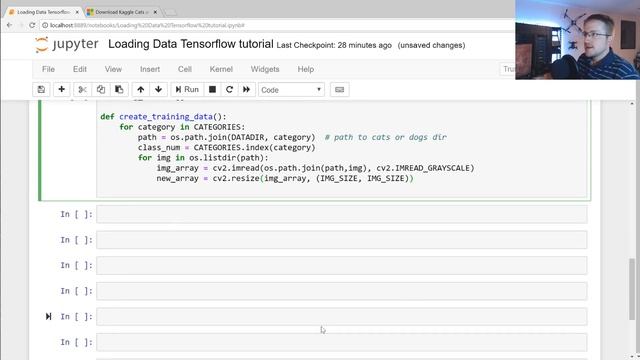Move selected cell down arrow
Screen dimensions: 640x360
[159, 89]
